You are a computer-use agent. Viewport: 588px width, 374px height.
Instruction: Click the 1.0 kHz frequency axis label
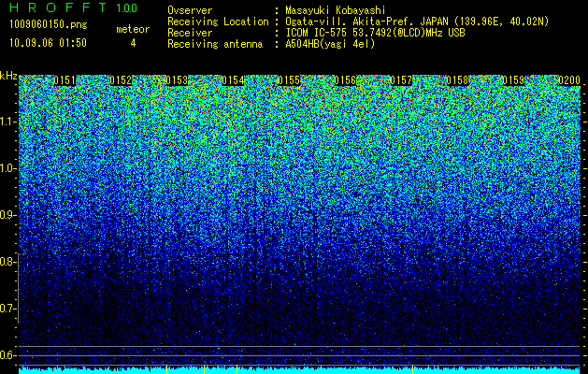tap(7, 168)
